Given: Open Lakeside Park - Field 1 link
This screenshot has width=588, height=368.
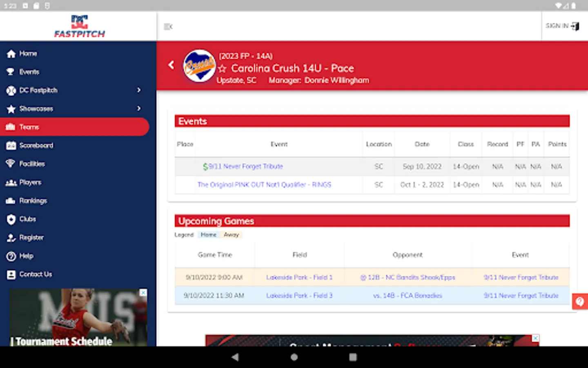Looking at the screenshot, I should coord(299,277).
